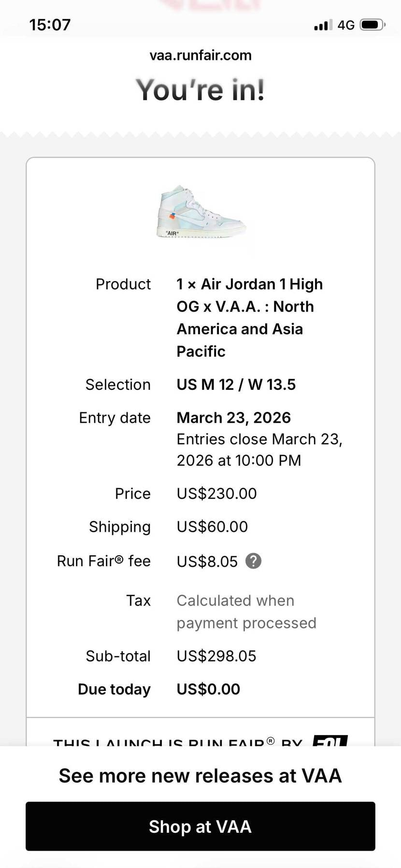Tap the Air Jordan sneaker thumbnail

point(200,213)
